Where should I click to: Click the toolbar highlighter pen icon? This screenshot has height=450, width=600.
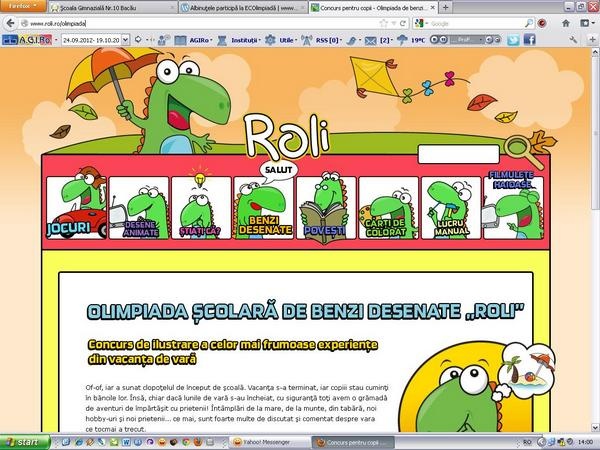[x=351, y=40]
